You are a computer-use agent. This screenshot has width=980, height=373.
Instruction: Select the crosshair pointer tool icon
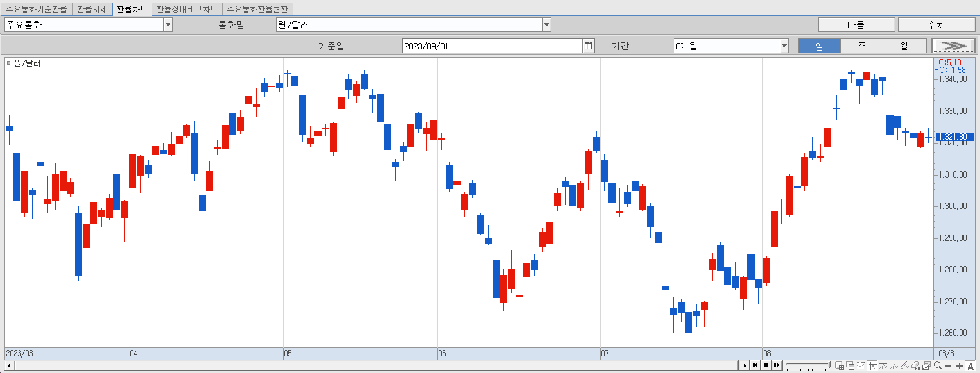tap(872, 366)
